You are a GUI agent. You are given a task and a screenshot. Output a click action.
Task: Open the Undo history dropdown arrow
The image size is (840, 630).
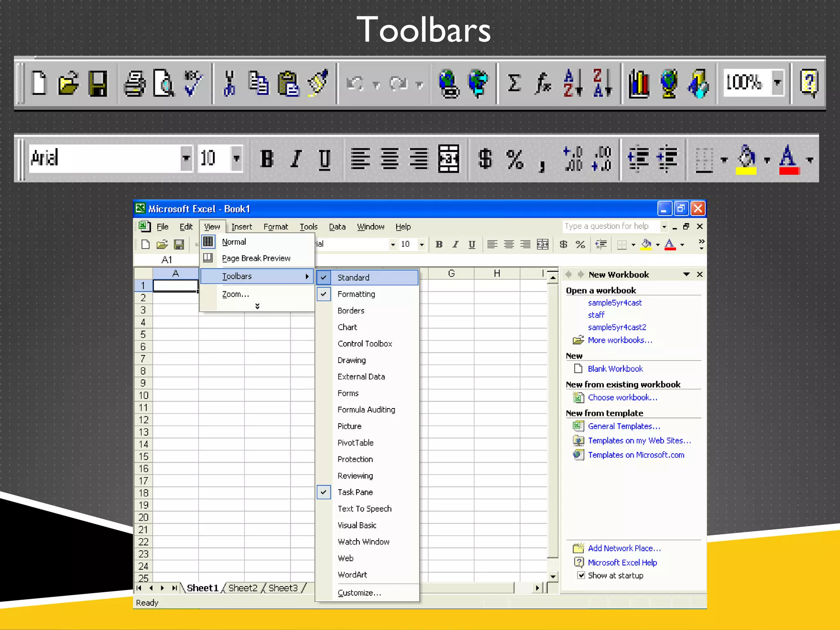(376, 85)
